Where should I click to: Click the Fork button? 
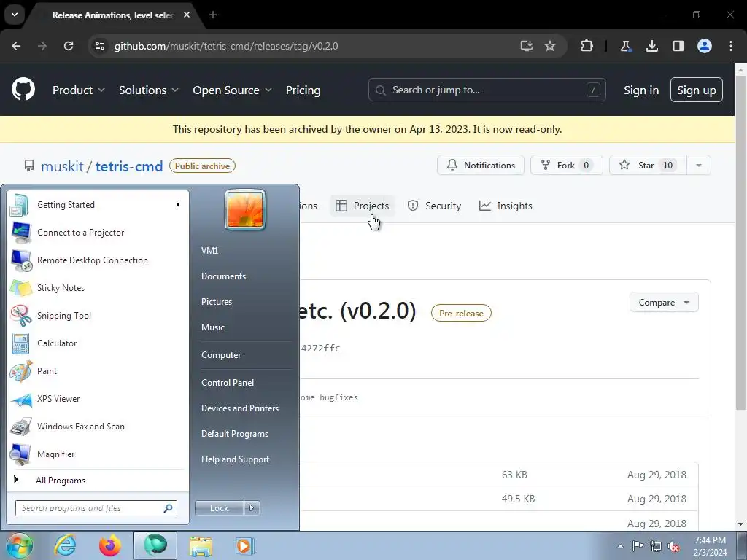[x=566, y=166]
